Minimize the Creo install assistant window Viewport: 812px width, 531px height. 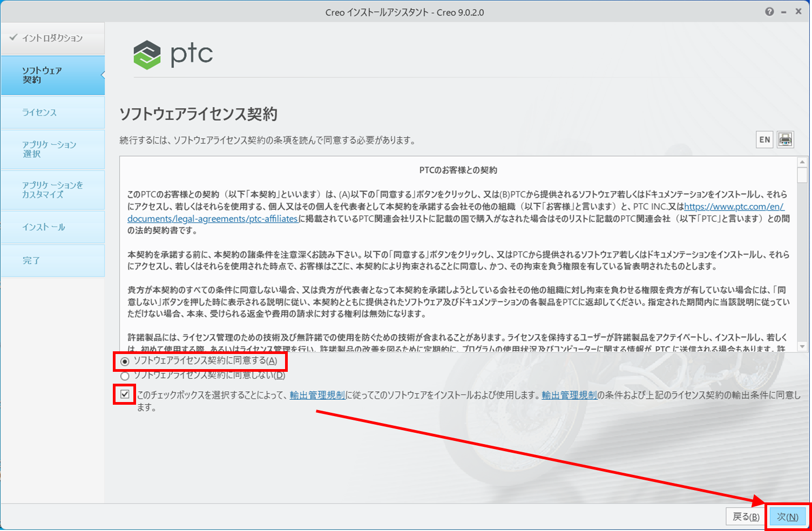783,12
